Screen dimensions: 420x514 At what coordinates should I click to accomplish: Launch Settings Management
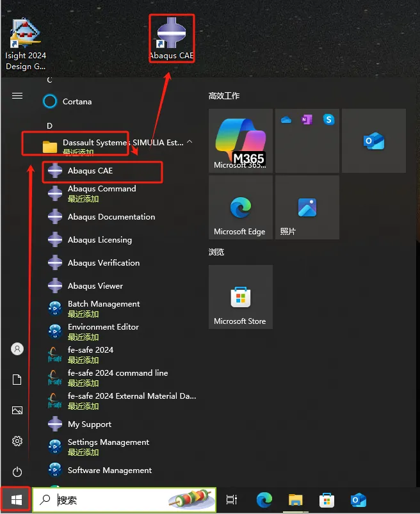coord(120,447)
